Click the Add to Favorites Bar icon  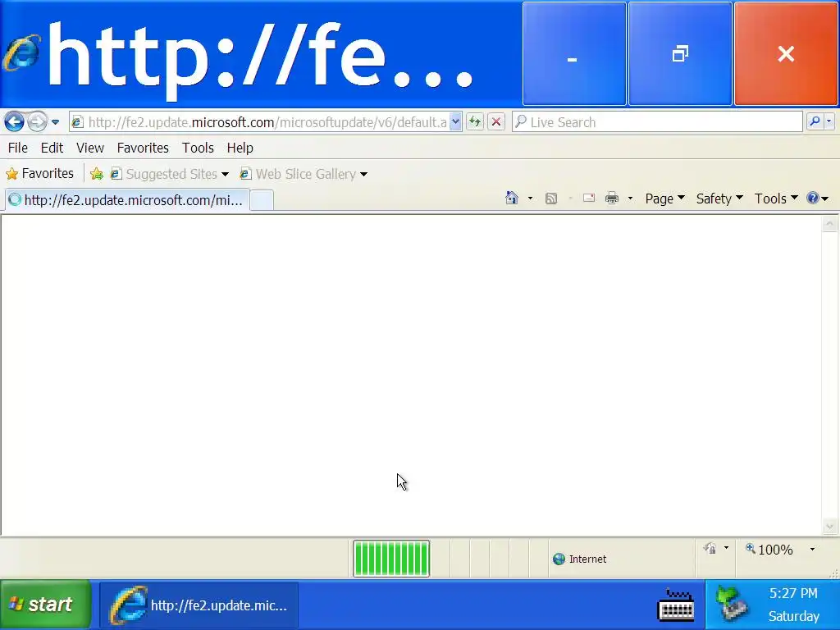[97, 174]
